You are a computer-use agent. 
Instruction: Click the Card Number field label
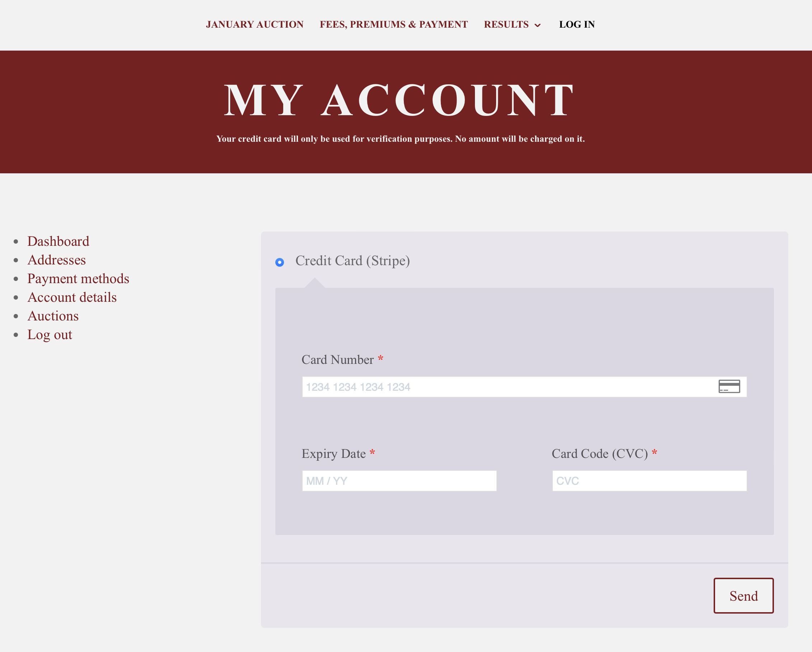pos(337,360)
